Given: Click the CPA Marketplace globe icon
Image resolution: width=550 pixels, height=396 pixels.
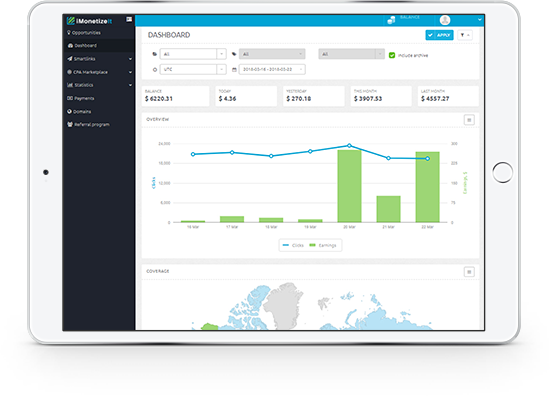Looking at the screenshot, I should pos(69,72).
